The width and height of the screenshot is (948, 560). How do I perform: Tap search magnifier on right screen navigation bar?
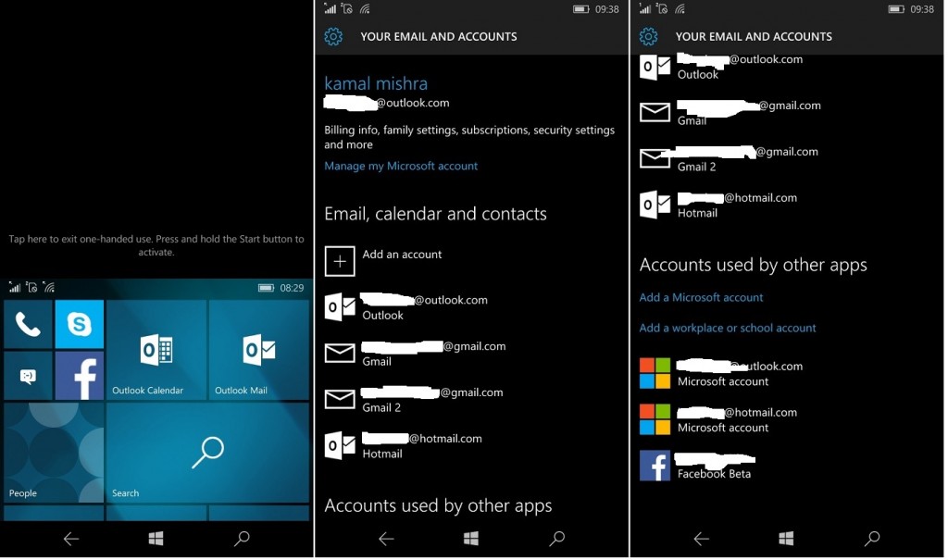coord(872,538)
